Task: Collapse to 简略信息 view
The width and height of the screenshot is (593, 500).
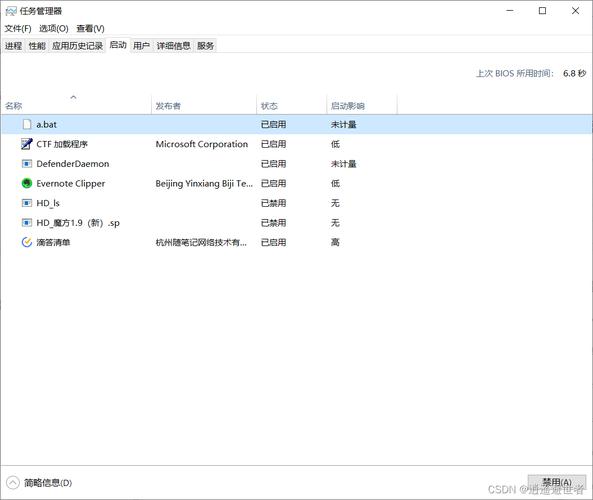Action: (39, 483)
